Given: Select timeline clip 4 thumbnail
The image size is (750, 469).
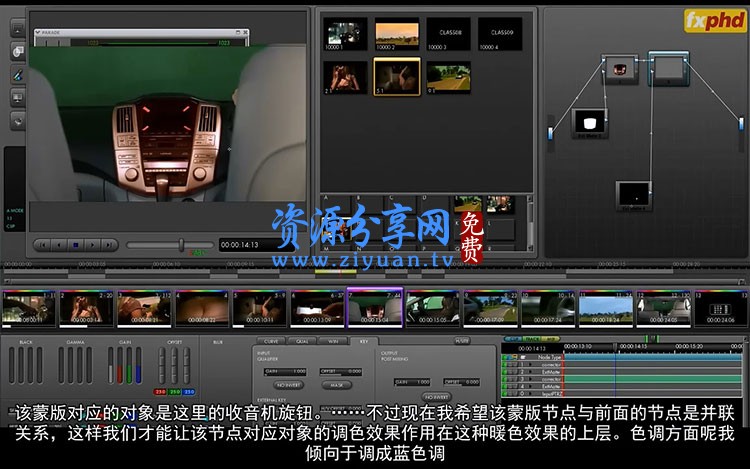Looking at the screenshot, I should 202,309.
